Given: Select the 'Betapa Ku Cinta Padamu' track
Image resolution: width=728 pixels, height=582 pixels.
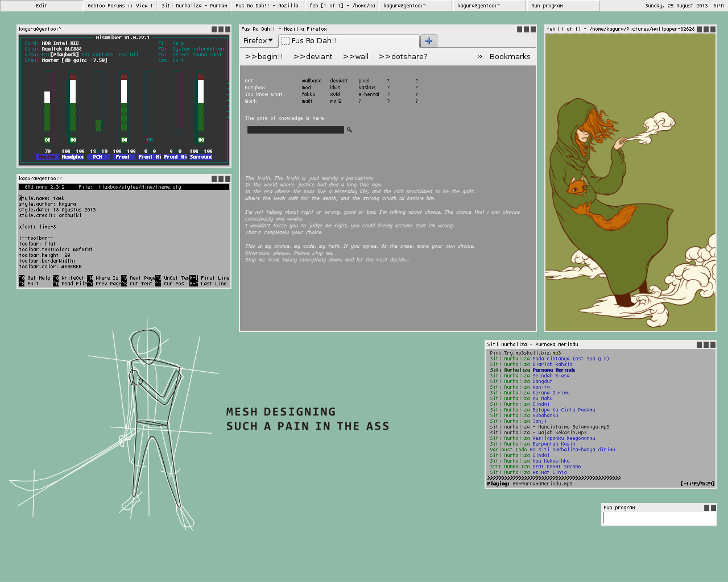Looking at the screenshot, I should [x=543, y=410].
